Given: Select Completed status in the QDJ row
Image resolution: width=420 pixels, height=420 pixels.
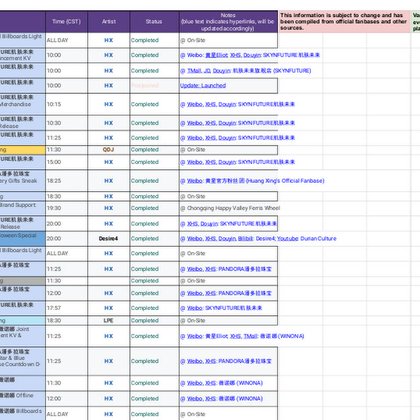Looking at the screenshot, I should (154, 150).
